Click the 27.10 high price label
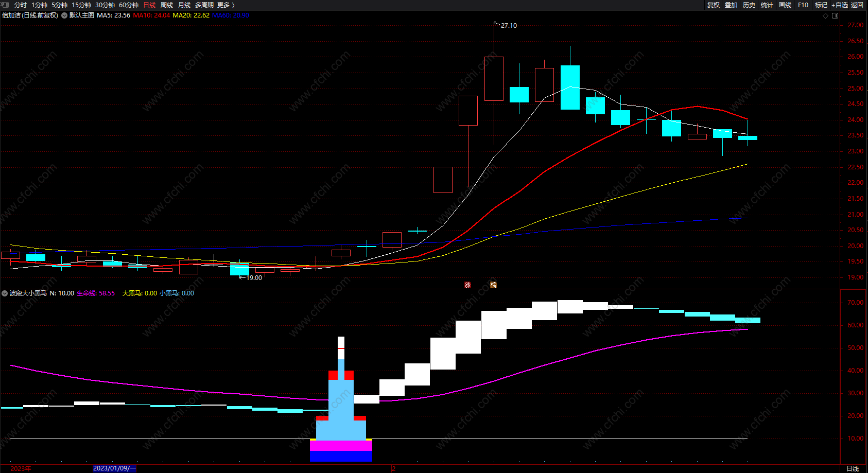 pos(509,26)
